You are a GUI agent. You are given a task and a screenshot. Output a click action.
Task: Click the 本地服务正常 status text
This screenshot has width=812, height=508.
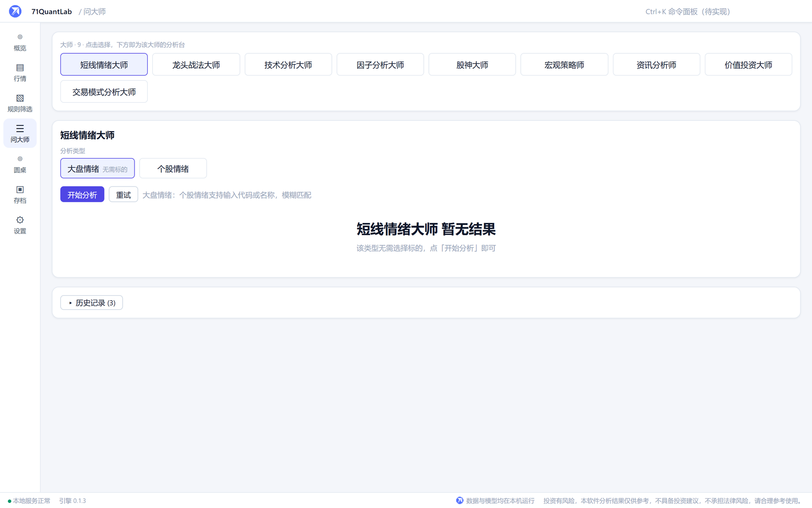31,501
